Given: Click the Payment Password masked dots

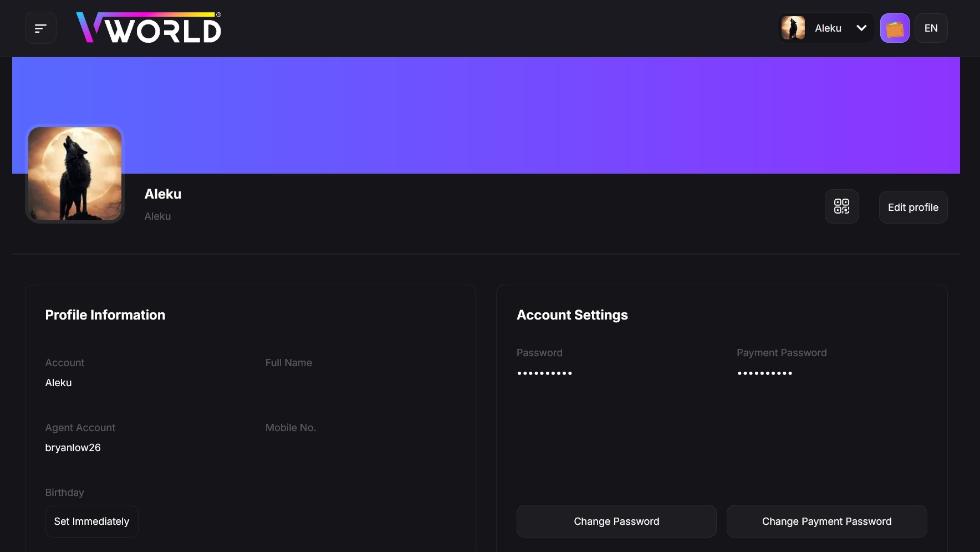Looking at the screenshot, I should point(764,373).
